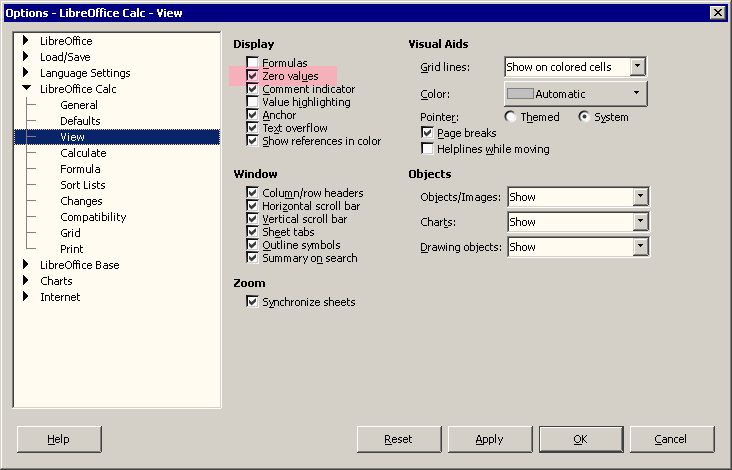
Task: Confirm with the OK button
Action: tap(581, 439)
